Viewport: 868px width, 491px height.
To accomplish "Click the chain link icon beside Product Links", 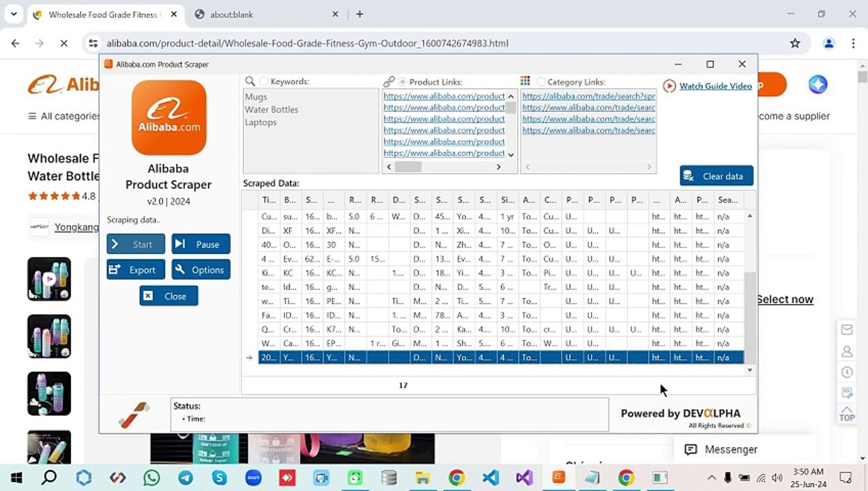I will [389, 81].
